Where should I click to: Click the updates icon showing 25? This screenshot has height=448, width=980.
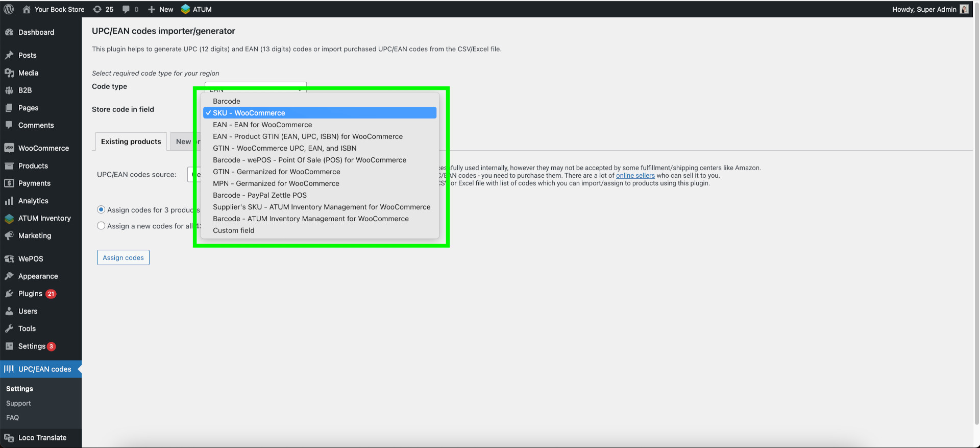pos(97,9)
